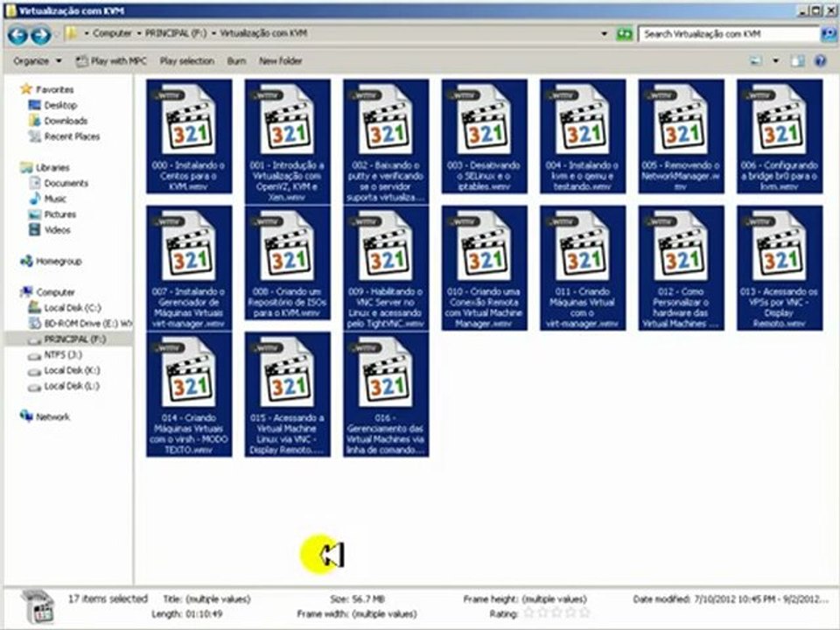Select file 009 - Habilitando o VNC Server
The height and width of the screenshot is (630, 840).
[386, 268]
